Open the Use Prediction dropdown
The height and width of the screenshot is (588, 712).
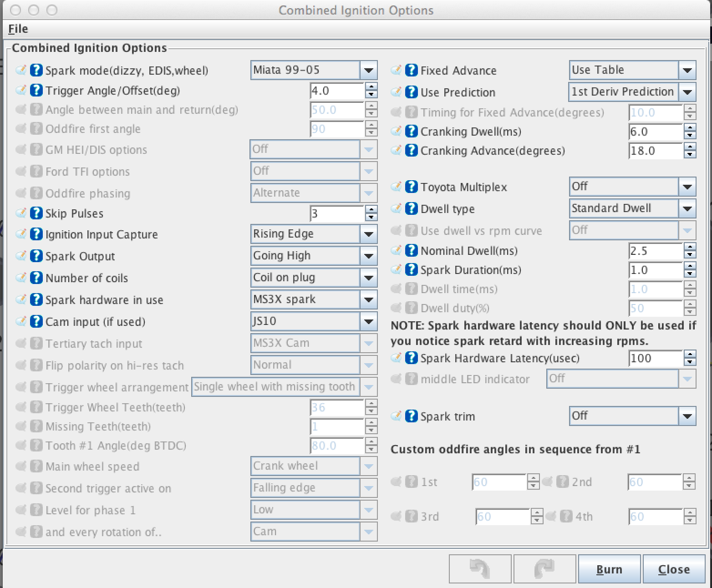[632, 92]
